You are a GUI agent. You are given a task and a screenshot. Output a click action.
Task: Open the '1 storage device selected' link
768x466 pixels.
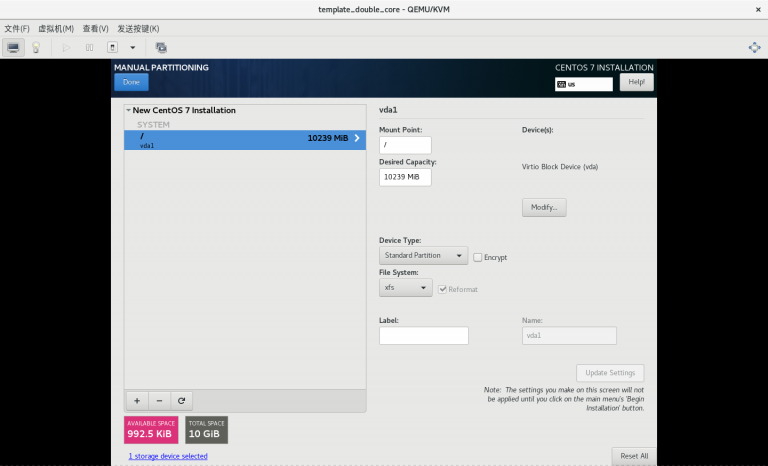pos(168,456)
